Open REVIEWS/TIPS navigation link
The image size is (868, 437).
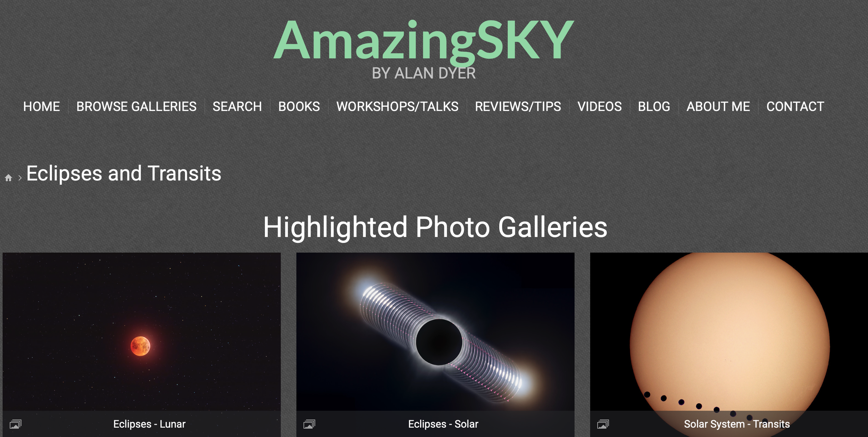tap(518, 106)
